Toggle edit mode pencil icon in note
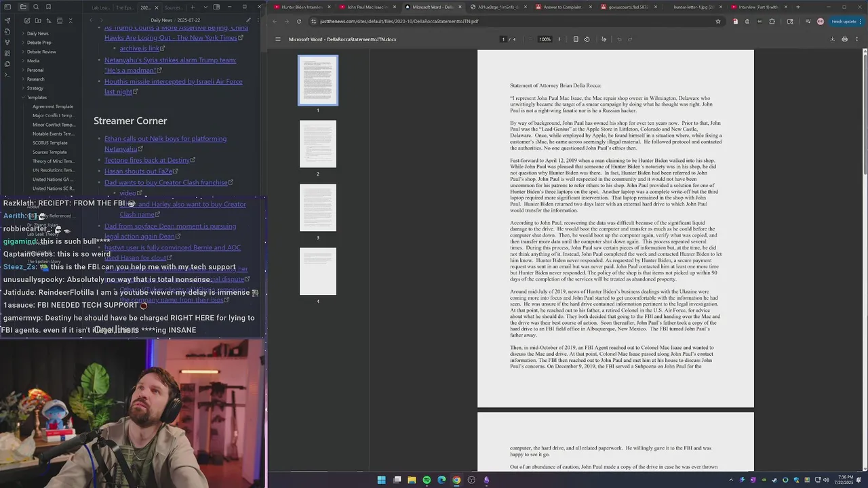The height and width of the screenshot is (488, 868). click(249, 20)
